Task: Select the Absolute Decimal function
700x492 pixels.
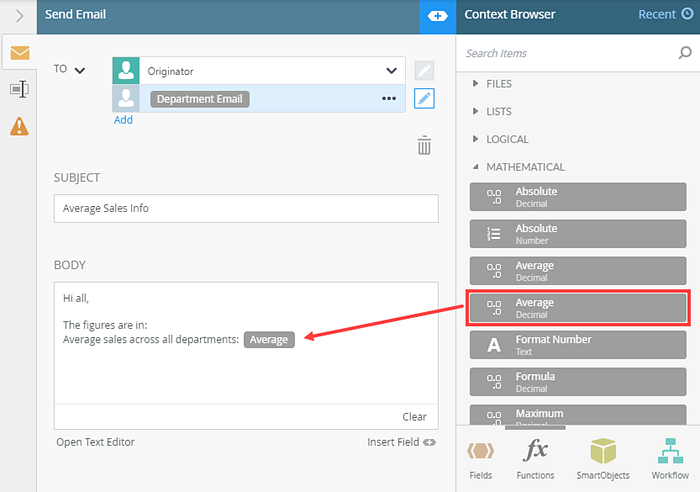Action: pos(578,196)
